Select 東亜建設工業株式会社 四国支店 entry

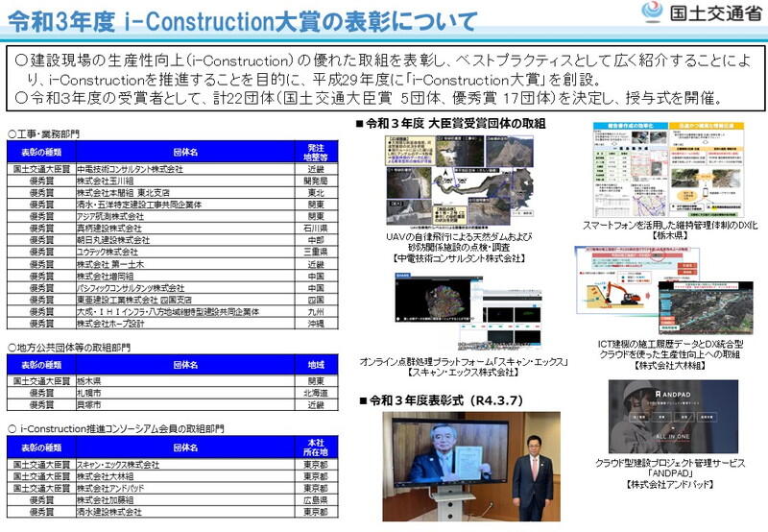(185, 300)
